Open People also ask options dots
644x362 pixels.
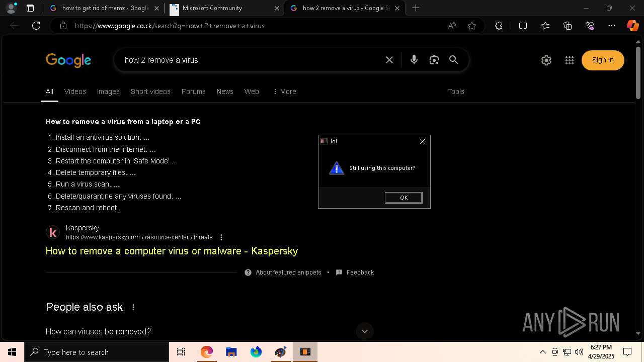click(133, 307)
